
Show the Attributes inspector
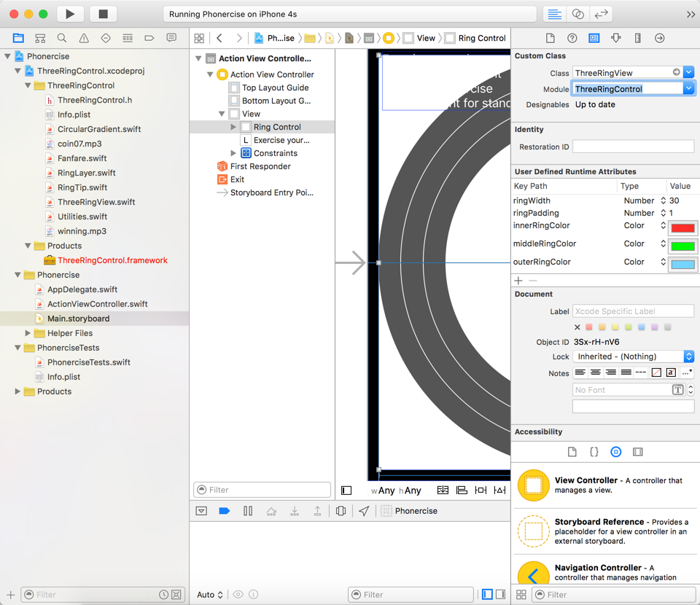(x=615, y=38)
